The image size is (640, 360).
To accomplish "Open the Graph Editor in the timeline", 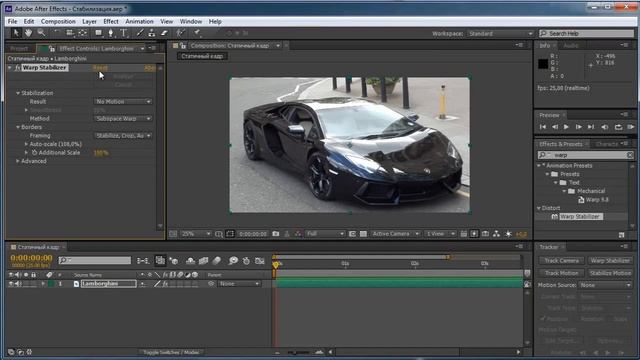I will [260, 260].
